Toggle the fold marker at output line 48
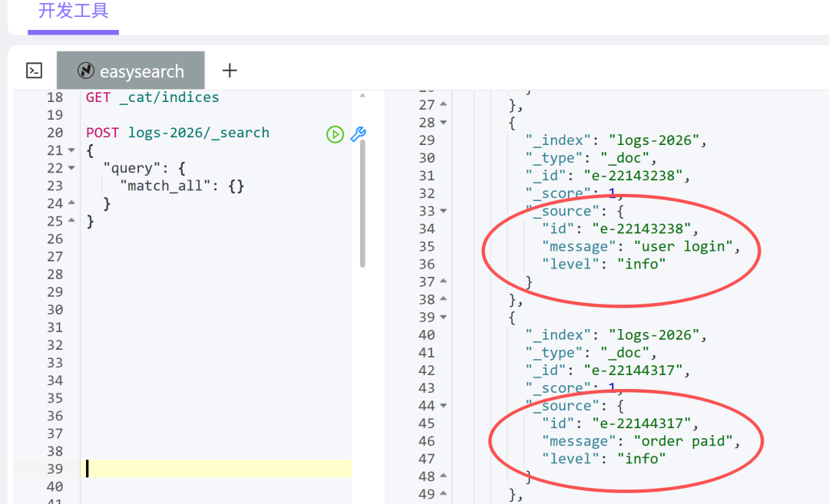 coord(444,476)
